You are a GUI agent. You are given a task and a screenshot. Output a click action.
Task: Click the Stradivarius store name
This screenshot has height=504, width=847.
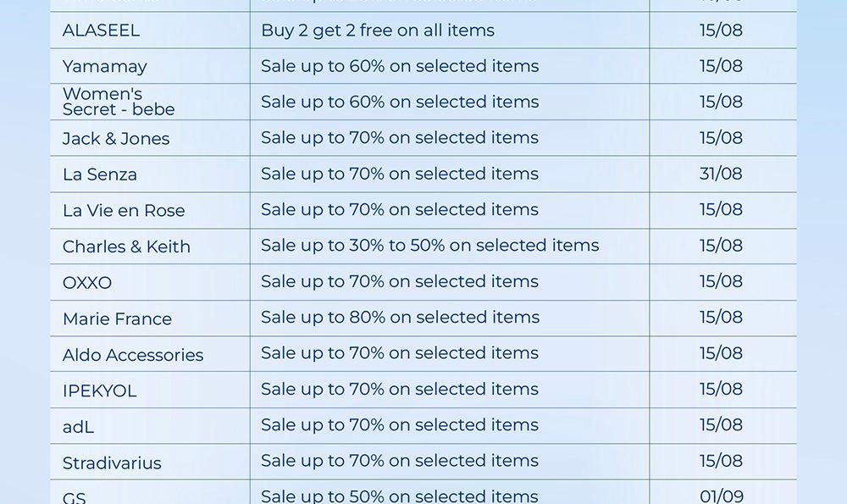tap(112, 462)
